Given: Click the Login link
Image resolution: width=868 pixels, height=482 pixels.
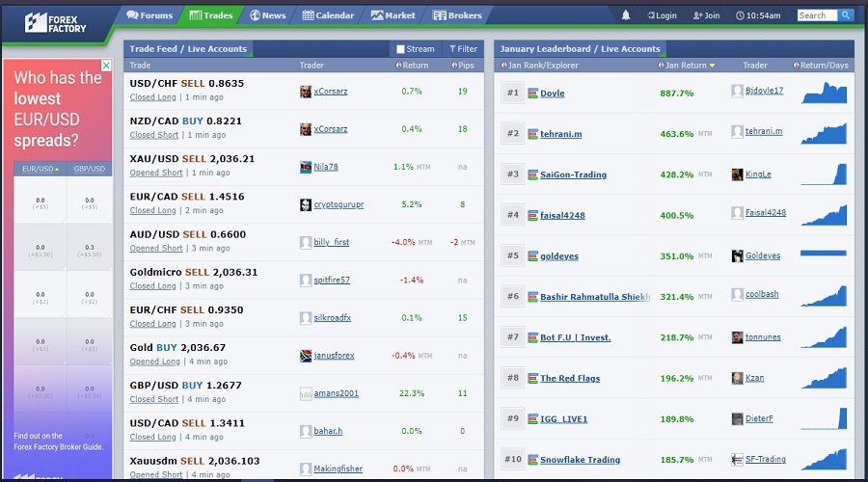Looking at the screenshot, I should pos(662,15).
